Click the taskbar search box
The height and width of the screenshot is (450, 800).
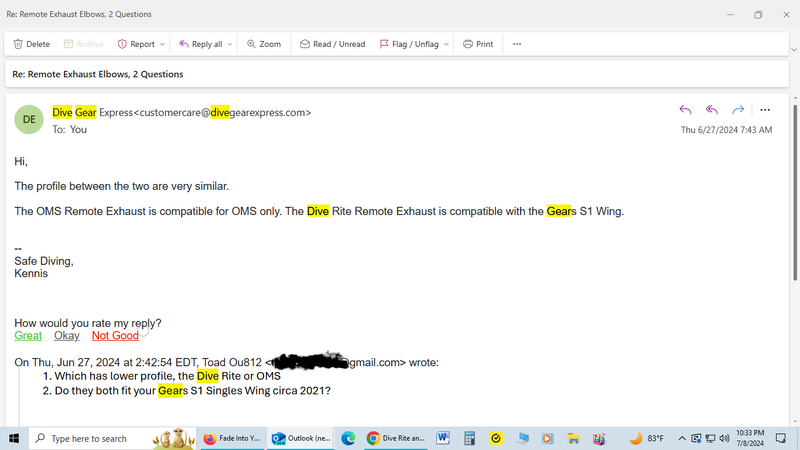(112, 438)
